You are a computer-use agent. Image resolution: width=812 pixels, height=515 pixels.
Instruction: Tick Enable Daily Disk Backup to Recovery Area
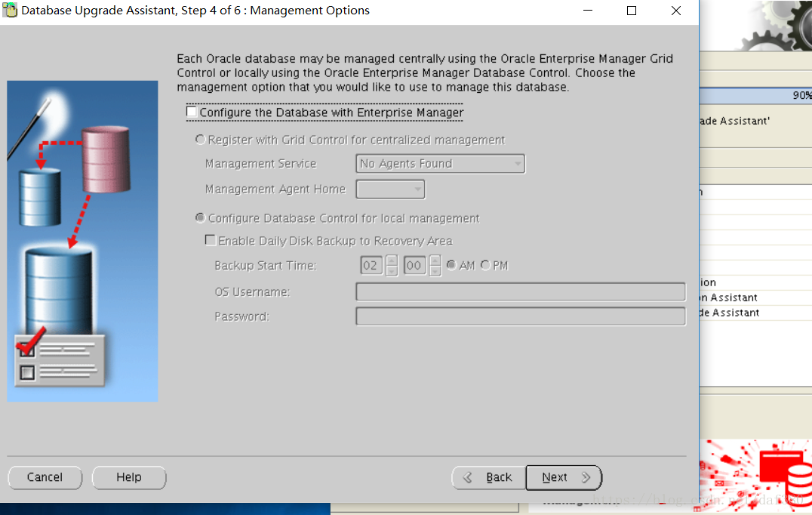click(x=211, y=240)
